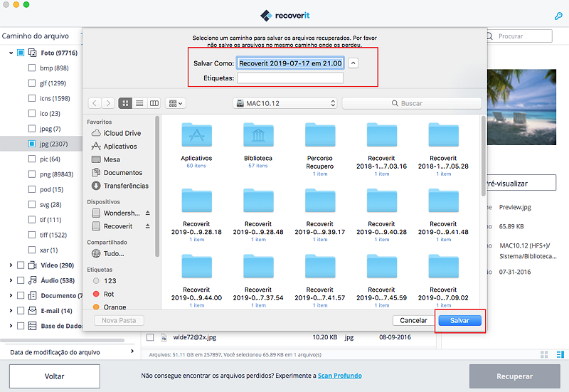Open folder Recoverit 2019-0...9.40.28
Screen dimensions: 569x392
(381, 201)
